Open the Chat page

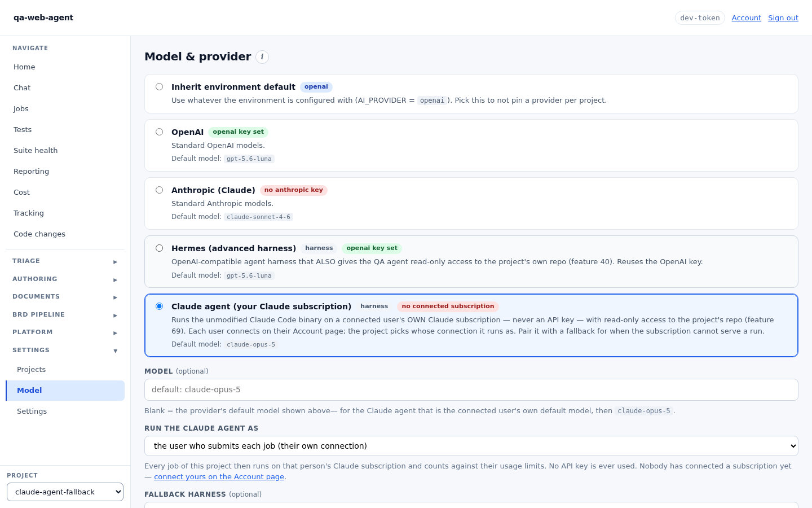tap(65, 88)
